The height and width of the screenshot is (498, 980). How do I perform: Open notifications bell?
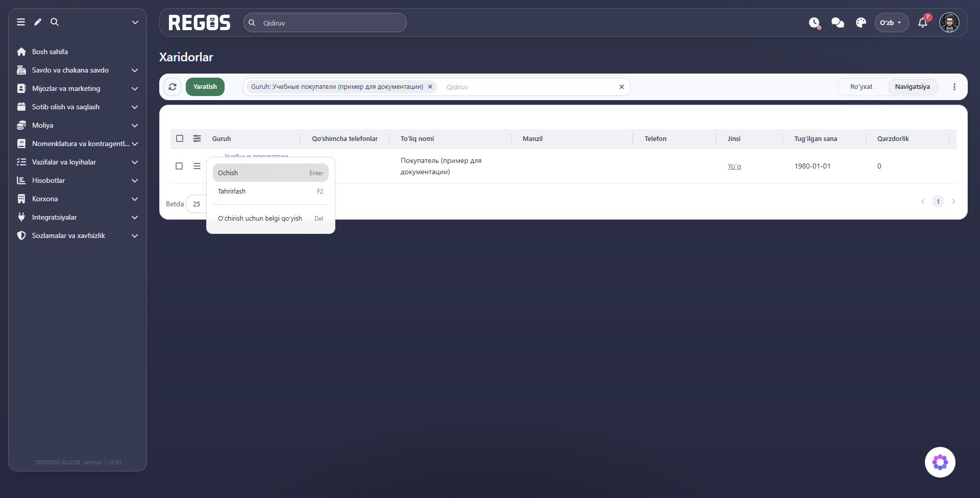pos(923,22)
